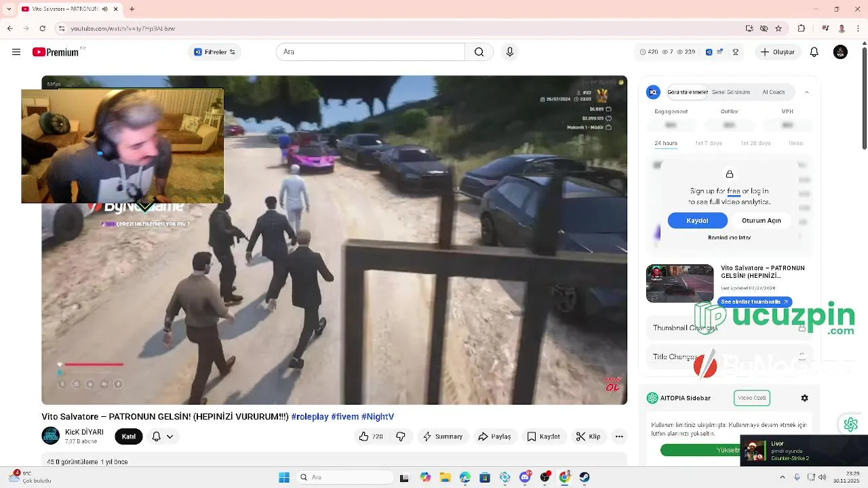Image resolution: width=868 pixels, height=488 pixels.
Task: Reload the page
Action: (43, 28)
